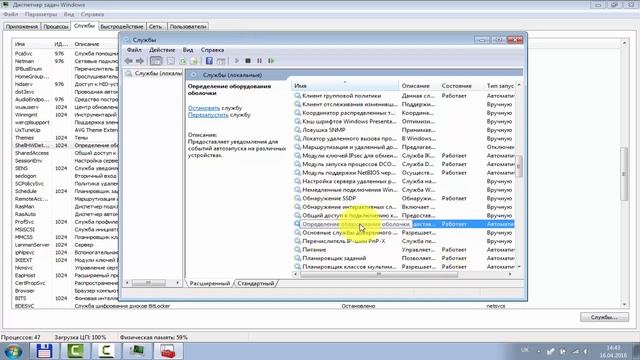Select the Службы (локальные) tree node

tap(158, 73)
